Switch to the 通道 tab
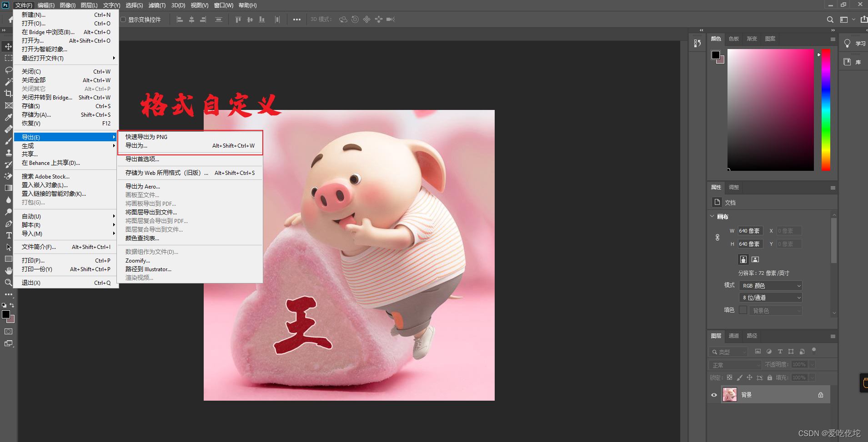Viewport: 868px width, 442px height. (734, 336)
